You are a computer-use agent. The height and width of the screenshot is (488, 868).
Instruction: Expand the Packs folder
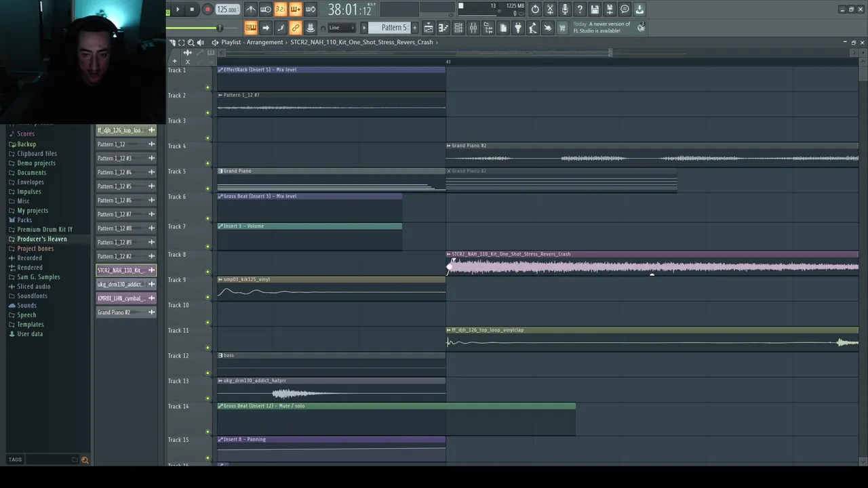24,220
